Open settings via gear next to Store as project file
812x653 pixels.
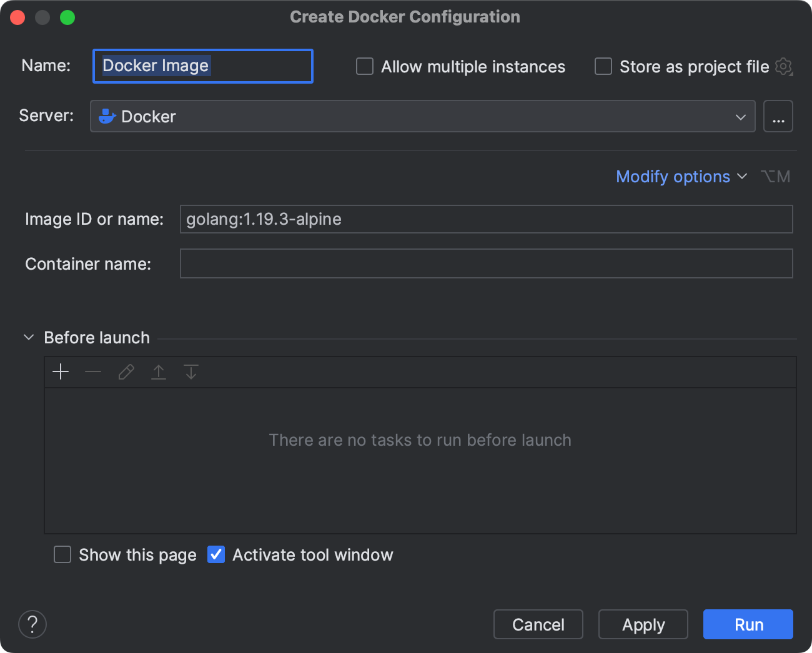pyautogui.click(x=783, y=66)
